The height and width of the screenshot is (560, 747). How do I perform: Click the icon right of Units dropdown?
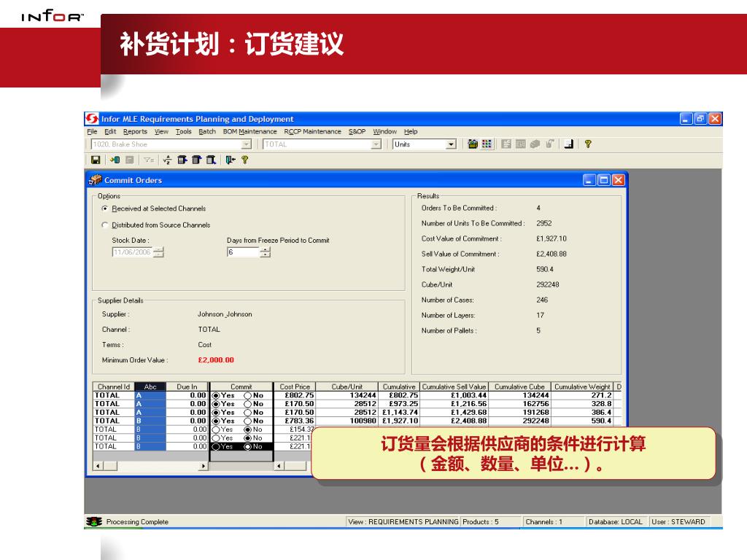click(473, 144)
